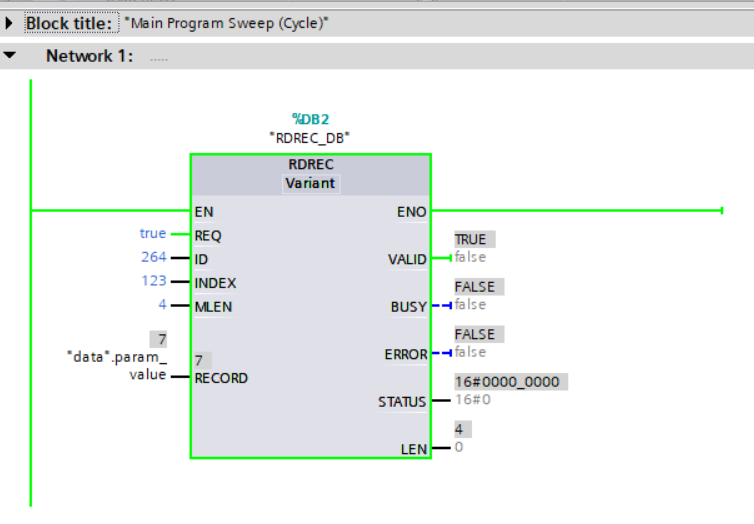This screenshot has width=754, height=524.
Task: Select the INDEX operand value 123
Action: (153, 281)
